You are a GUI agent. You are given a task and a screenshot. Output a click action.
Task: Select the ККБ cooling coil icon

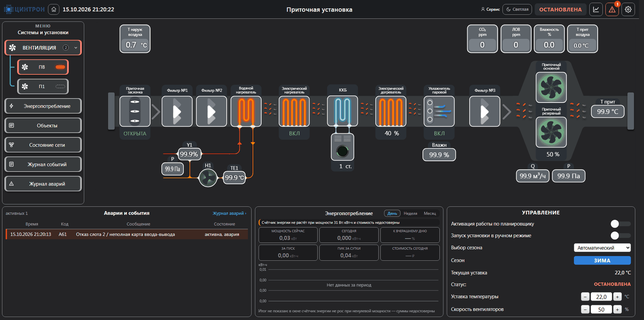coord(343,111)
